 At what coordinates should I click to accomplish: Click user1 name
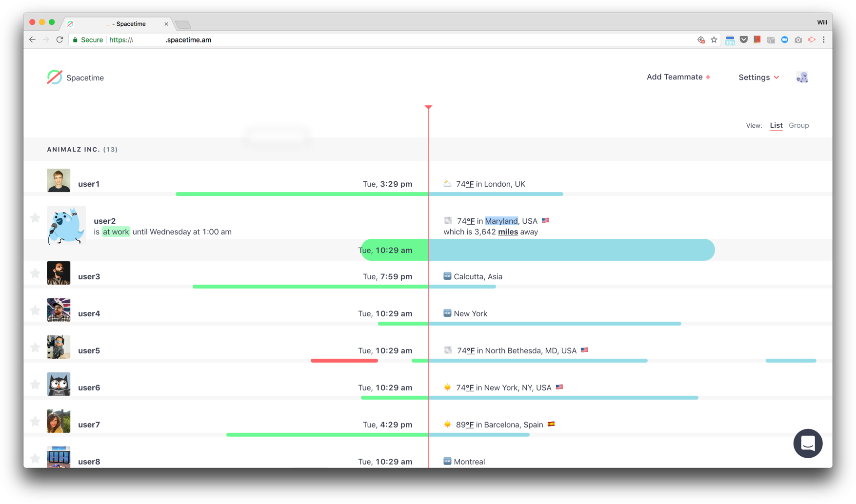pos(89,184)
